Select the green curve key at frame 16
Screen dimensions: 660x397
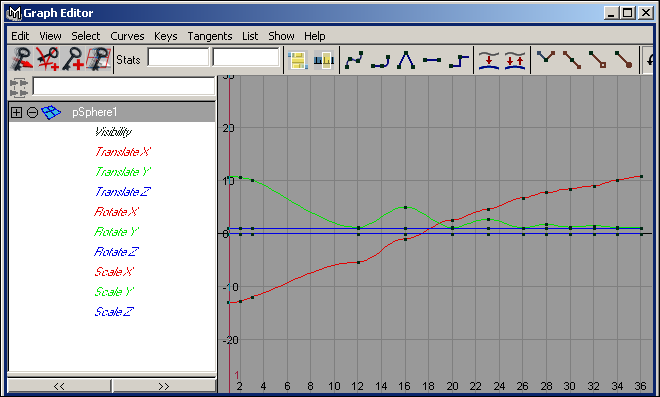click(405, 207)
